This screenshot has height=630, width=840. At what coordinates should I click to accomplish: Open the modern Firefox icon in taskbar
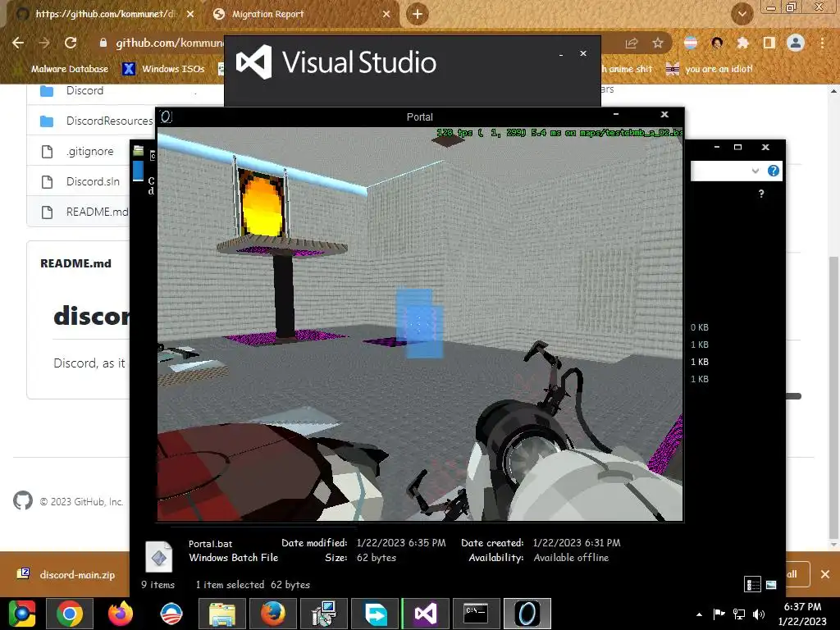tap(120, 614)
